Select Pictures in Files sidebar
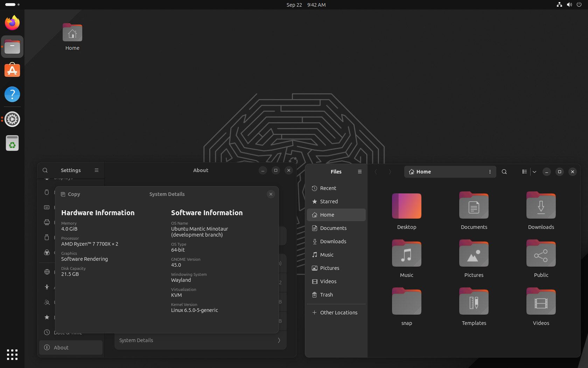Screen dimensions: 588x368 coord(336,268)
